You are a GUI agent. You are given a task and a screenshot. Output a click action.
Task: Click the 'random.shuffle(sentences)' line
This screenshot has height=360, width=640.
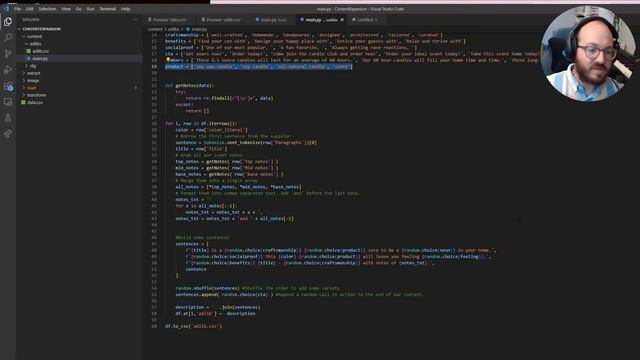[x=258, y=288]
